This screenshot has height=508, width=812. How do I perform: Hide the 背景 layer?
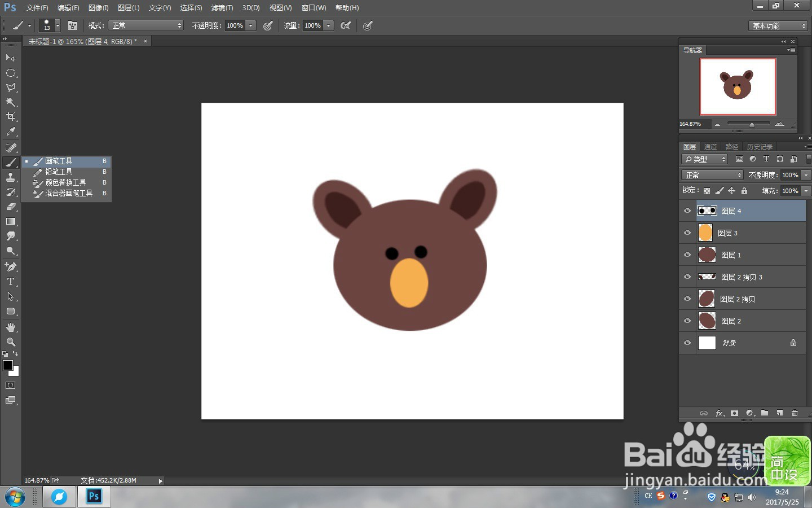click(x=687, y=343)
